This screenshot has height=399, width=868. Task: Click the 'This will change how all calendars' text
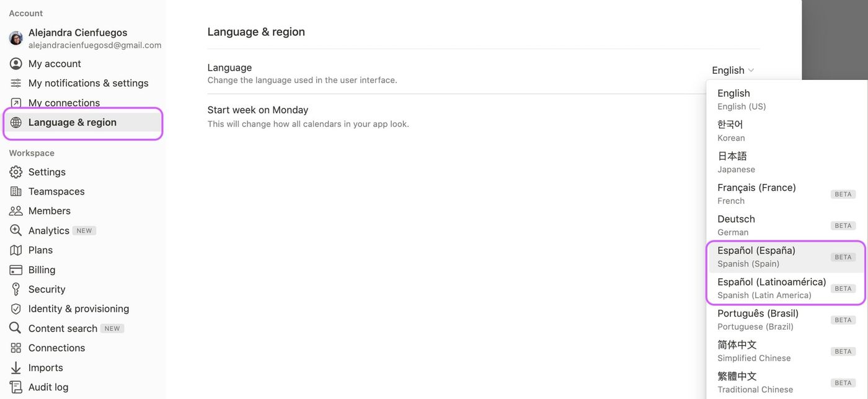(308, 124)
